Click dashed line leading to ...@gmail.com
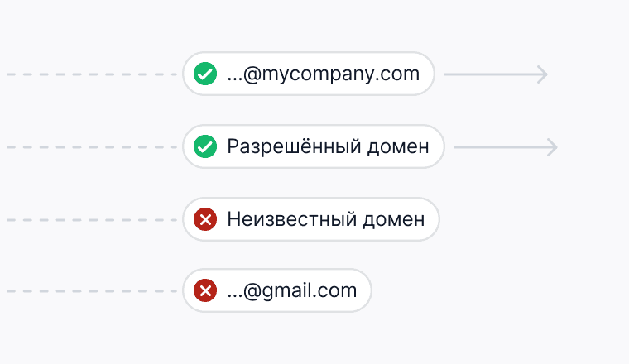 pos(91,290)
